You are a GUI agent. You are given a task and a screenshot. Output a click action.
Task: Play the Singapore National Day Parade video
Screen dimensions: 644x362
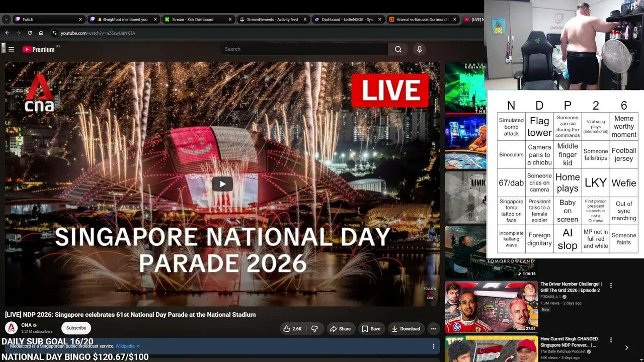(x=222, y=184)
